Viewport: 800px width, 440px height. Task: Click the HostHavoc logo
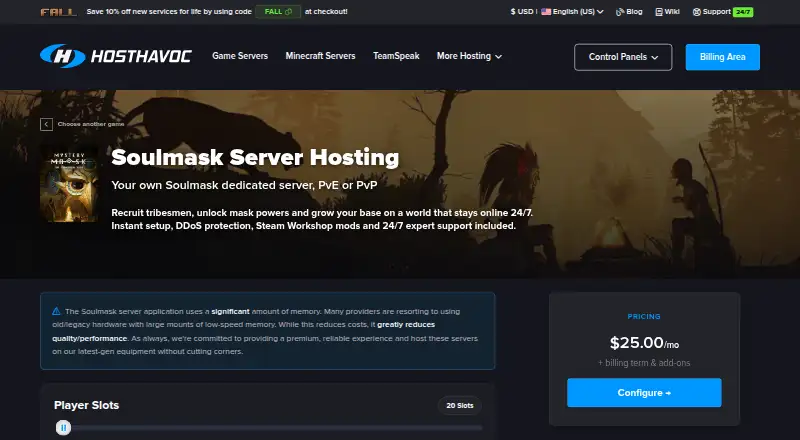116,56
